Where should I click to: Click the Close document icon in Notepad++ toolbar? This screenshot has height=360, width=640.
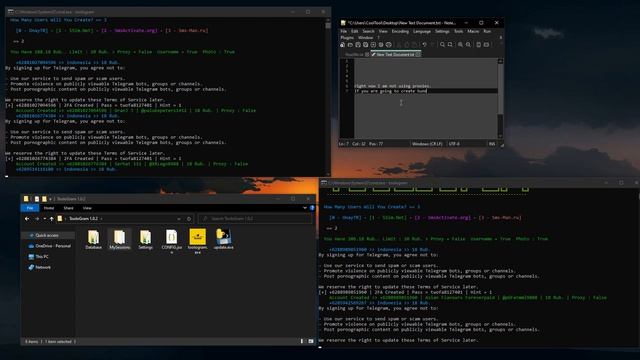(x=373, y=44)
